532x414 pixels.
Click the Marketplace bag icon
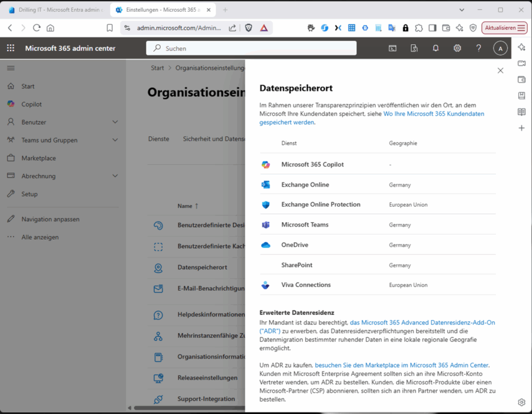point(11,158)
